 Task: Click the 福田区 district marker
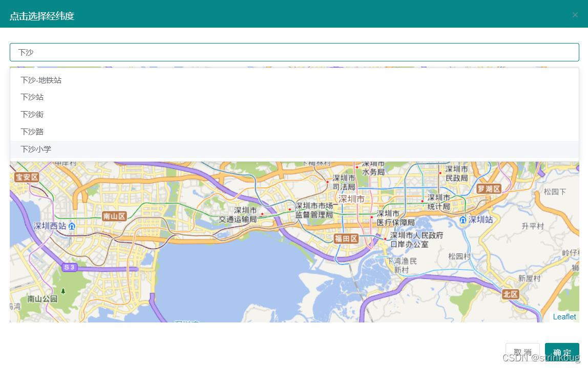tap(346, 239)
